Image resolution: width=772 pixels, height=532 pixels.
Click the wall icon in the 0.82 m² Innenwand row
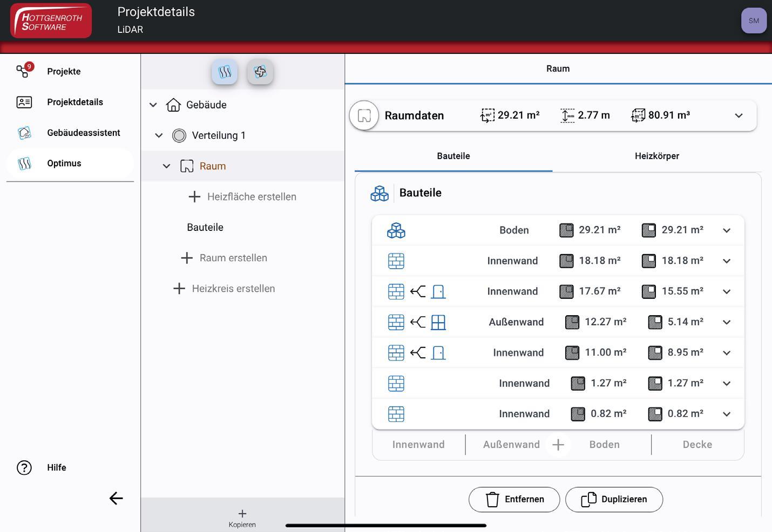click(x=396, y=414)
